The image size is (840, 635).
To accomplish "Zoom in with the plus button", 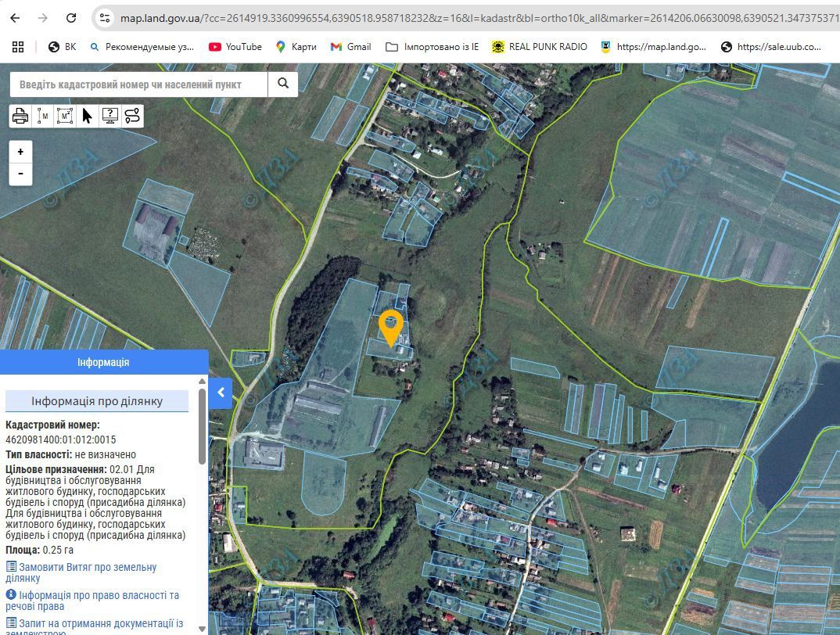I will [x=20, y=152].
